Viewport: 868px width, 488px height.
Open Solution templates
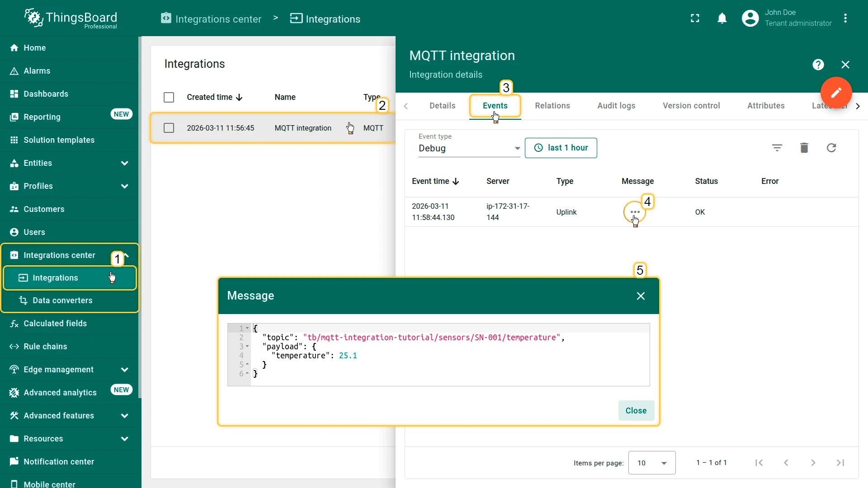click(69, 140)
